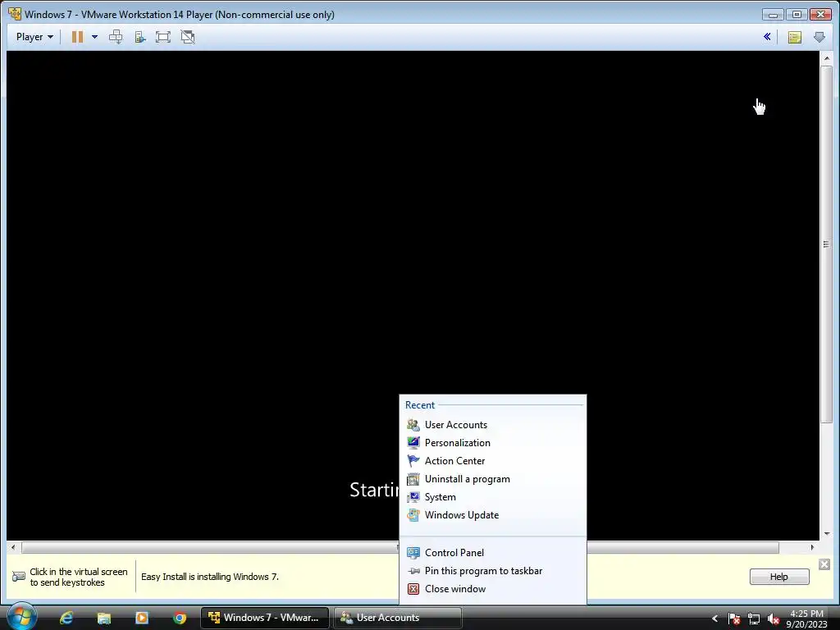840x630 pixels.
Task: Enter full screen mode icon
Action: pyautogui.click(x=163, y=37)
